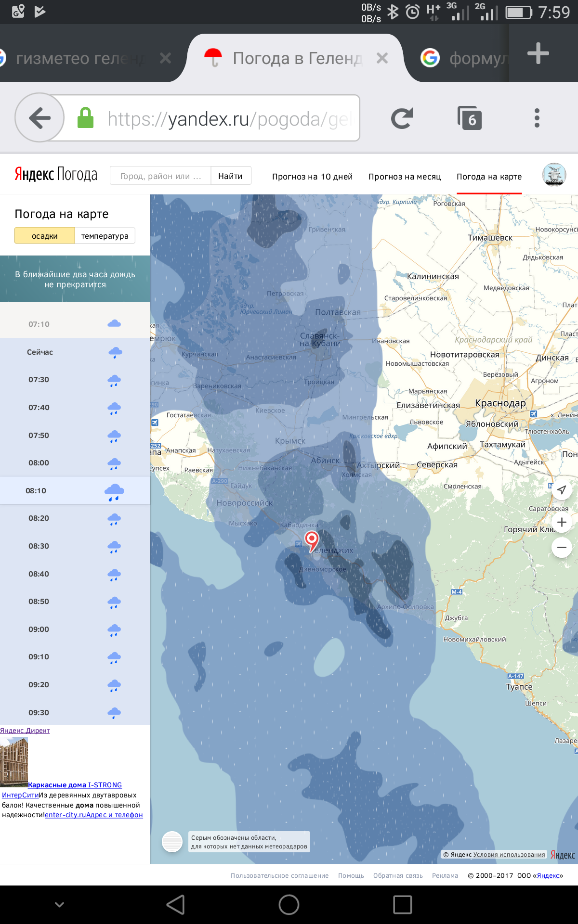578x924 pixels.
Task: Click the red location pin near Геленджик
Action: point(312,541)
